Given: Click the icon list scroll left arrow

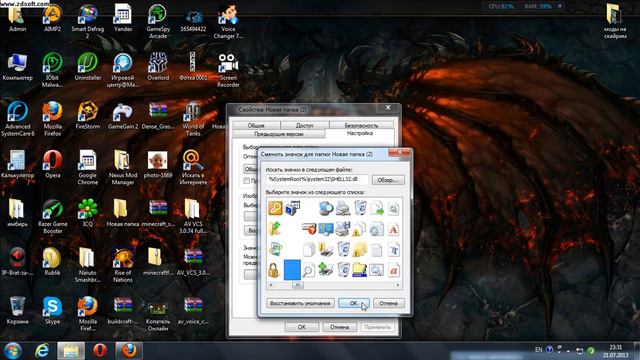Looking at the screenshot, I should pos(270,285).
